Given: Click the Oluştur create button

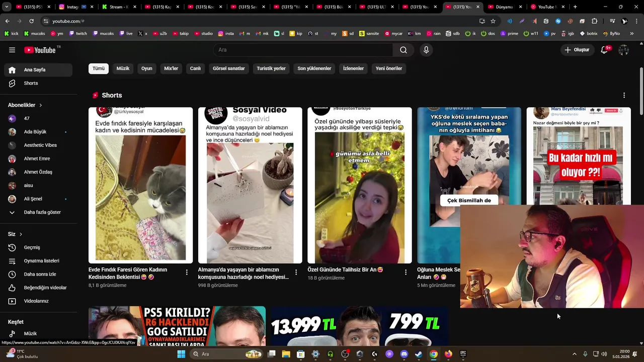Looking at the screenshot, I should click(x=577, y=50).
